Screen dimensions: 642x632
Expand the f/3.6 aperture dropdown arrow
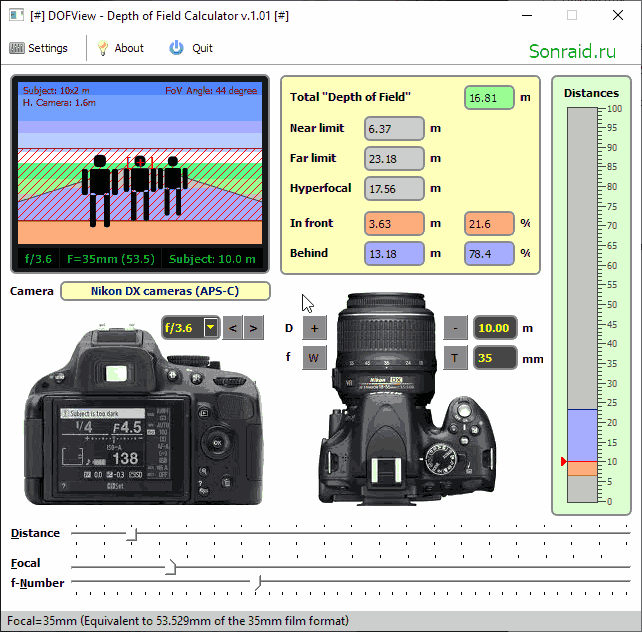(x=211, y=327)
